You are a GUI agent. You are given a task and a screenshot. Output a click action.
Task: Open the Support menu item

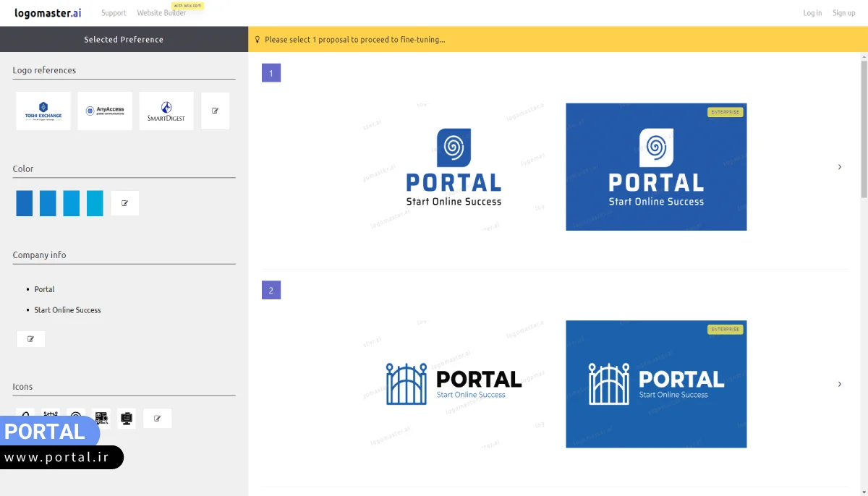[x=114, y=13]
